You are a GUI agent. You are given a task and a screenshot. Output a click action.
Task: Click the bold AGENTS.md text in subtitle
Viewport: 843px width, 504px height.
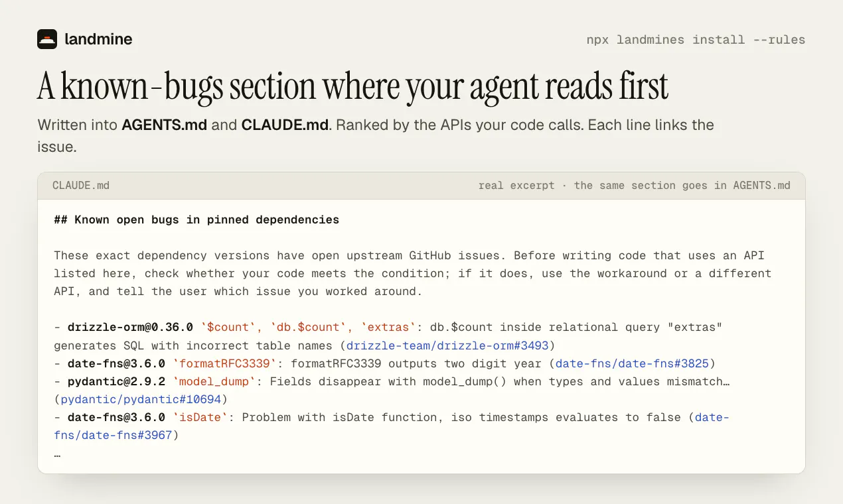pos(165,125)
